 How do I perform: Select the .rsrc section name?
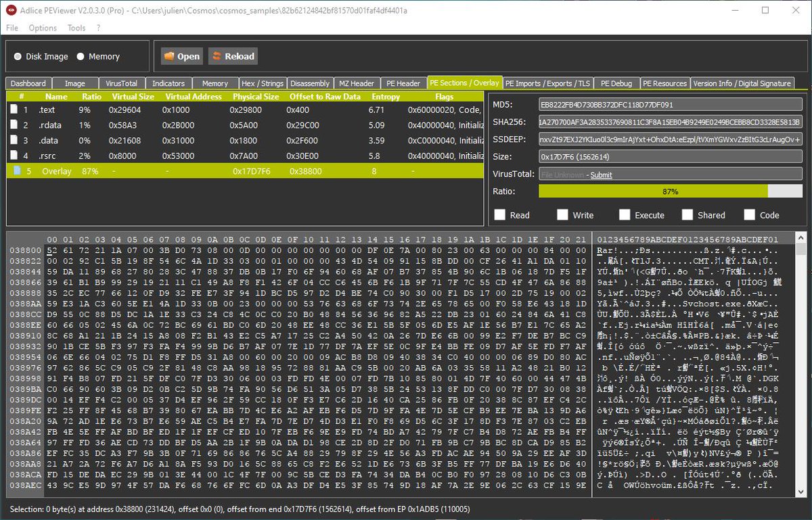tap(47, 156)
